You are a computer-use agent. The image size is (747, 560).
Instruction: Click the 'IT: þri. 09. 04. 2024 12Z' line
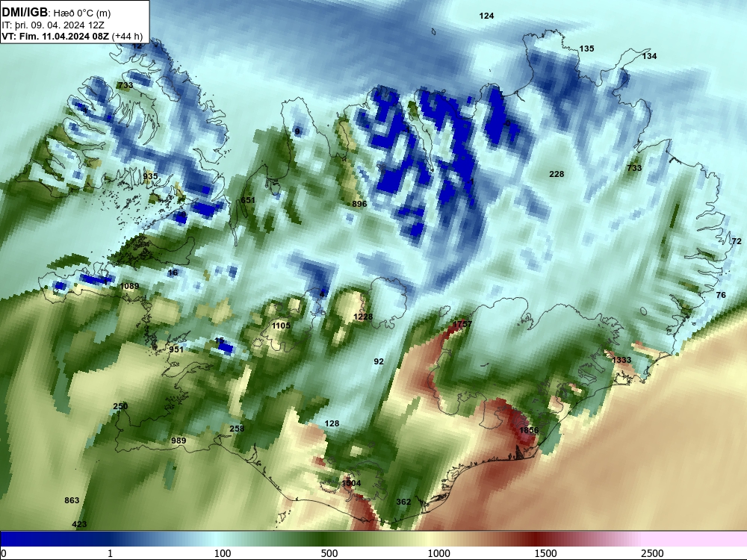pos(53,25)
